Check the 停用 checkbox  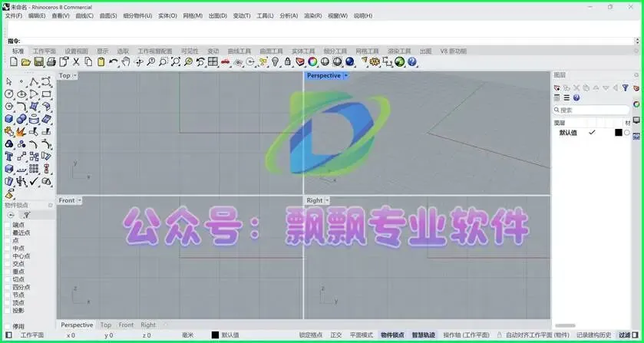click(8, 326)
